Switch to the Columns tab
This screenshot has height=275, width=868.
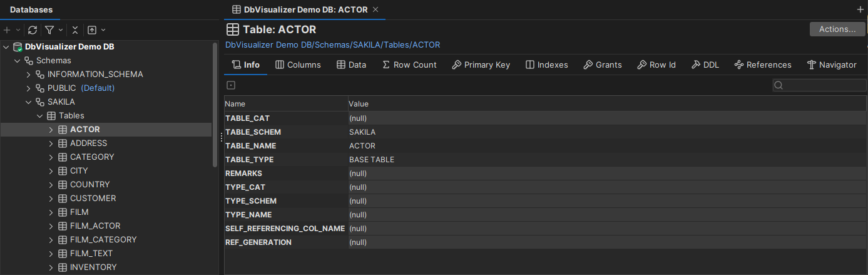point(298,65)
